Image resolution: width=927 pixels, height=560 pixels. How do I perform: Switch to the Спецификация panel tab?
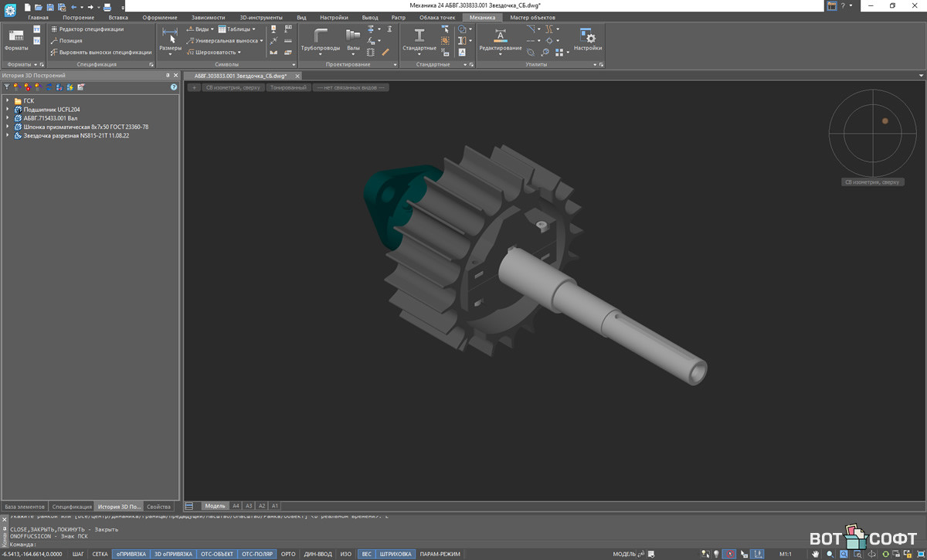(72, 507)
